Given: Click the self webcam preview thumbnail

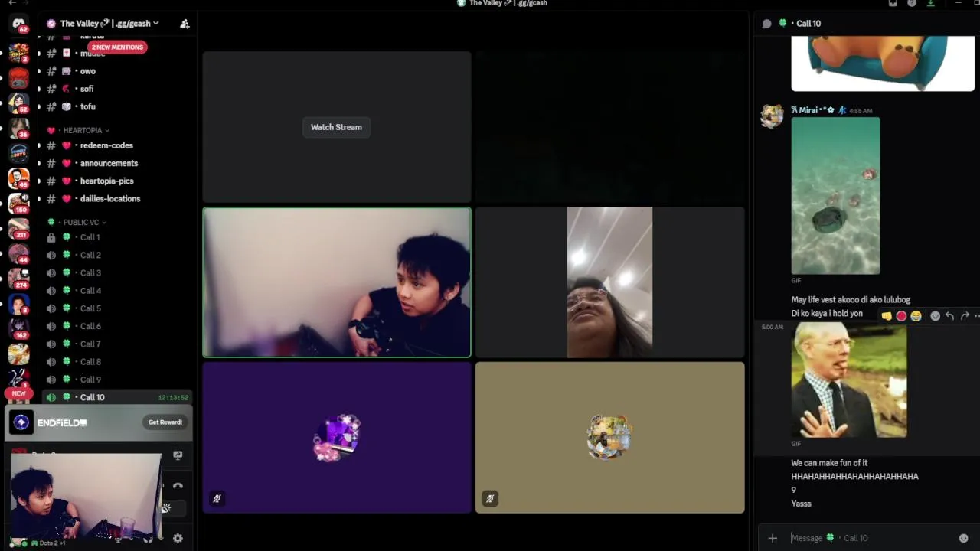Looking at the screenshot, I should coord(86,497).
